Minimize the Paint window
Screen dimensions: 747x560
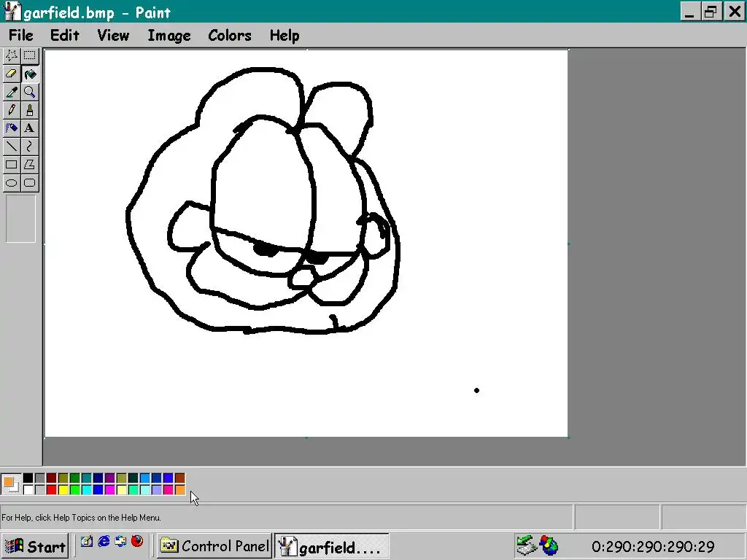point(689,12)
